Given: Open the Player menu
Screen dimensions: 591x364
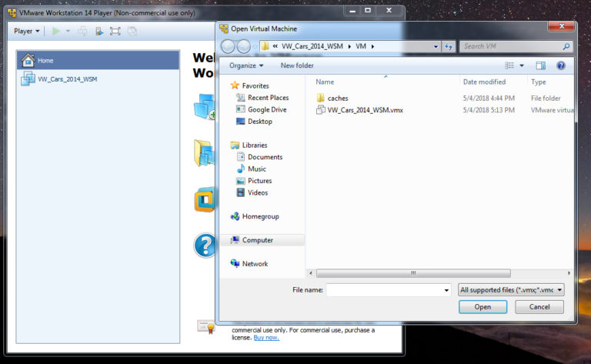Looking at the screenshot, I should click(x=27, y=31).
